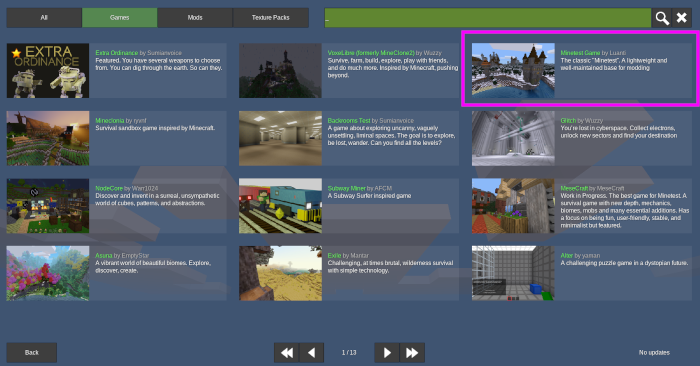This screenshot has width=700, height=366.
Task: Open the Backrooms Test thumbnail
Action: pyautogui.click(x=280, y=138)
